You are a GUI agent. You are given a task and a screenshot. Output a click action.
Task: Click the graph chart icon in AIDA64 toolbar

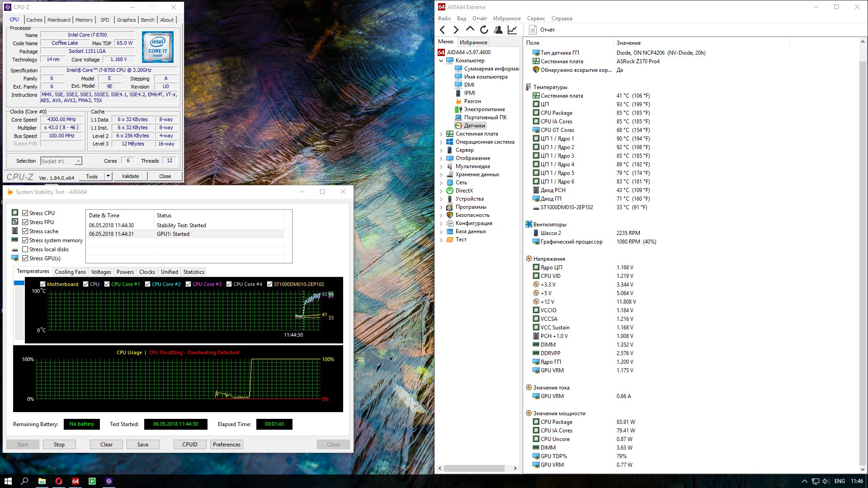[x=512, y=30]
